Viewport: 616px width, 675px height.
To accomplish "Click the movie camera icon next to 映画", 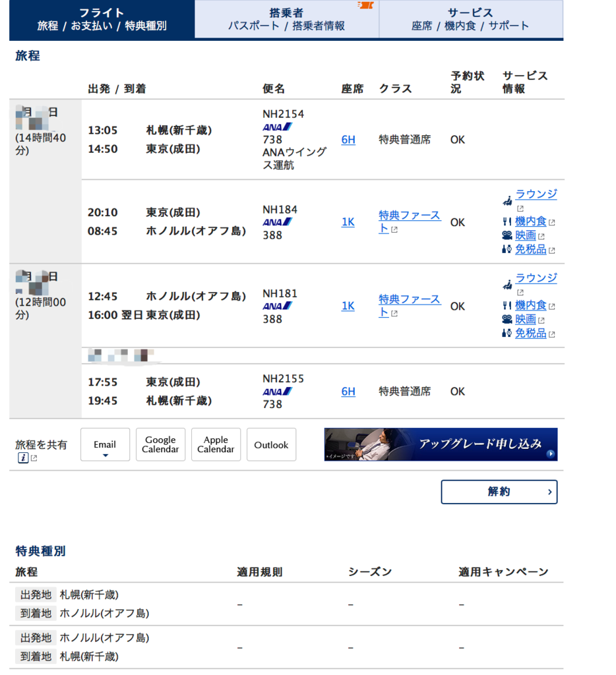I will pyautogui.click(x=507, y=235).
